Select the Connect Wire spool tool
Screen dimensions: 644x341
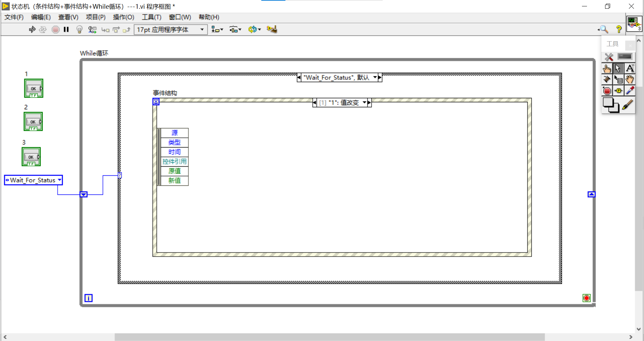coord(607,79)
